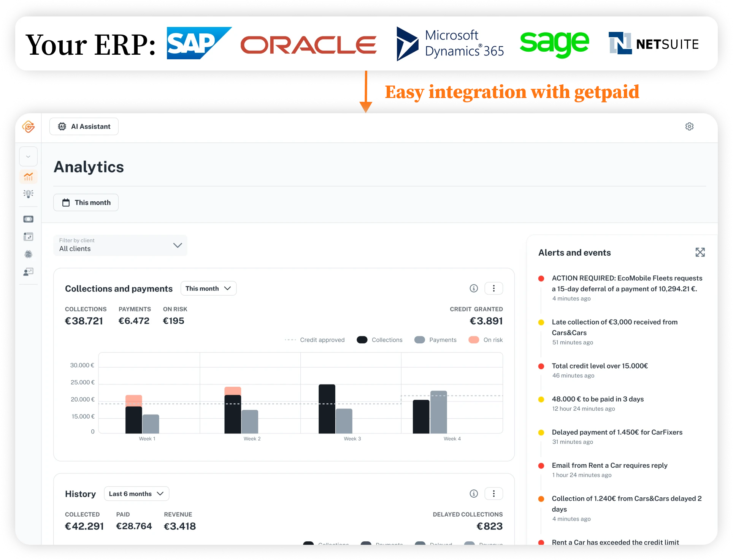The image size is (733, 560).
Task: Open Collections and payments This month dropdown
Action: coord(208,288)
